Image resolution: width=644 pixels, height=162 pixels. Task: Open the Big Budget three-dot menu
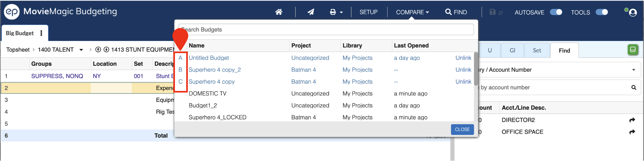coord(41,33)
